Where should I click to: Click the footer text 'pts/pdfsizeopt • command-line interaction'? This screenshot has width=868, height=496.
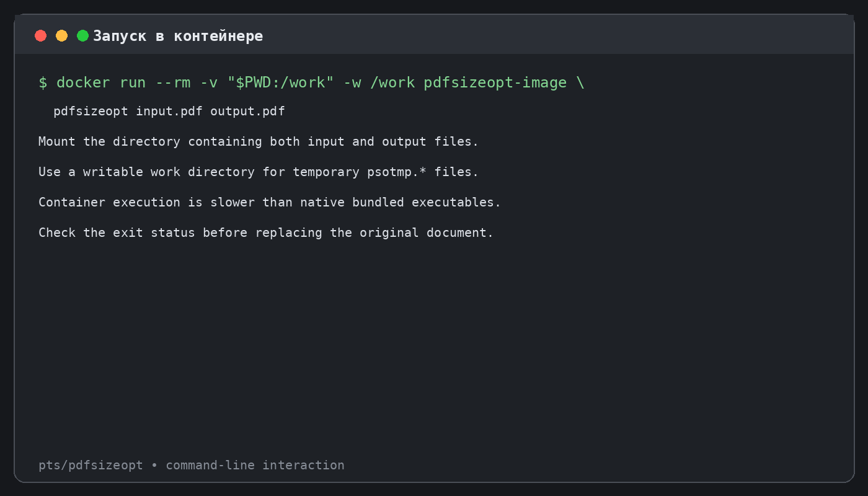pyautogui.click(x=192, y=465)
